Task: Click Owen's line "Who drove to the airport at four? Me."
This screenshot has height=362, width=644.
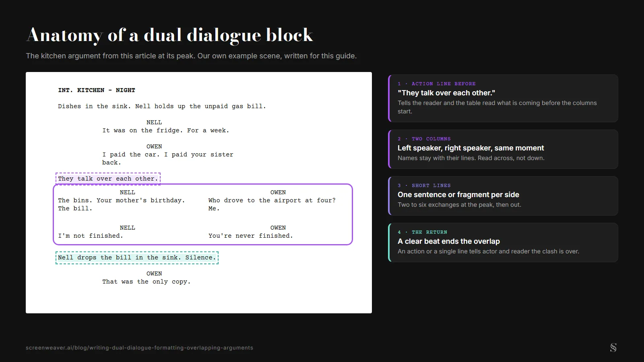Action: coord(272,204)
